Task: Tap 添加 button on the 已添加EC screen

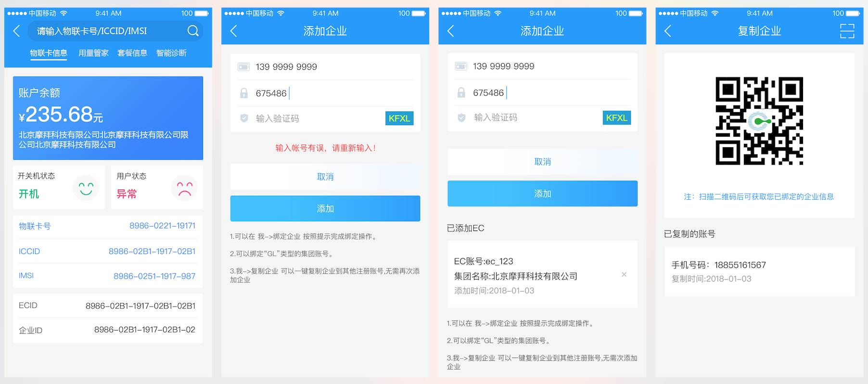Action: click(542, 193)
